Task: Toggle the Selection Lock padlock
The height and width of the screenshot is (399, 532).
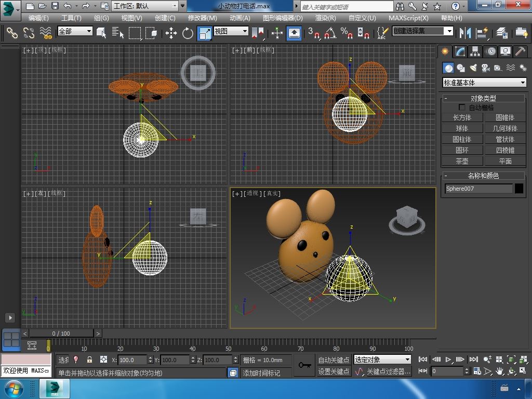Action: (x=89, y=360)
